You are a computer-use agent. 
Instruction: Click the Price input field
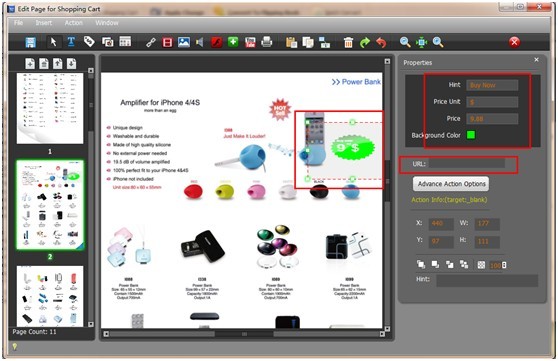(x=492, y=119)
